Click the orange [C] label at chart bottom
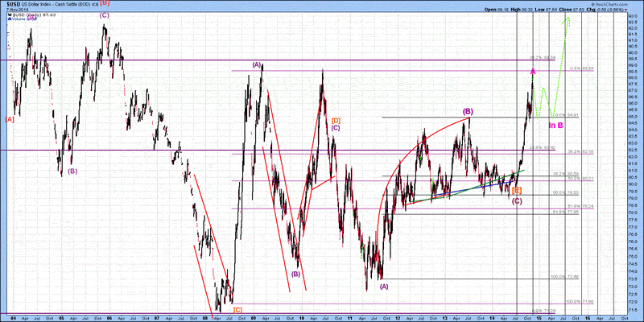The height and width of the screenshot is (322, 644). (x=237, y=309)
